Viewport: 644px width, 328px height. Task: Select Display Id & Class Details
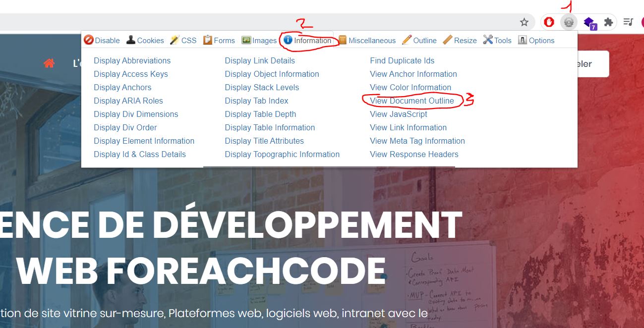(140, 154)
